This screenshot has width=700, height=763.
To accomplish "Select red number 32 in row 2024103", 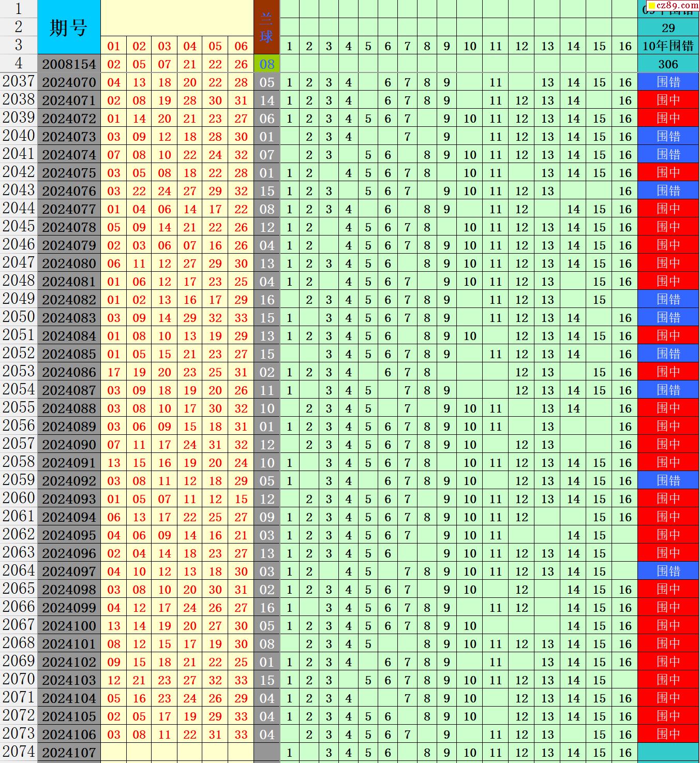I will coord(215,680).
